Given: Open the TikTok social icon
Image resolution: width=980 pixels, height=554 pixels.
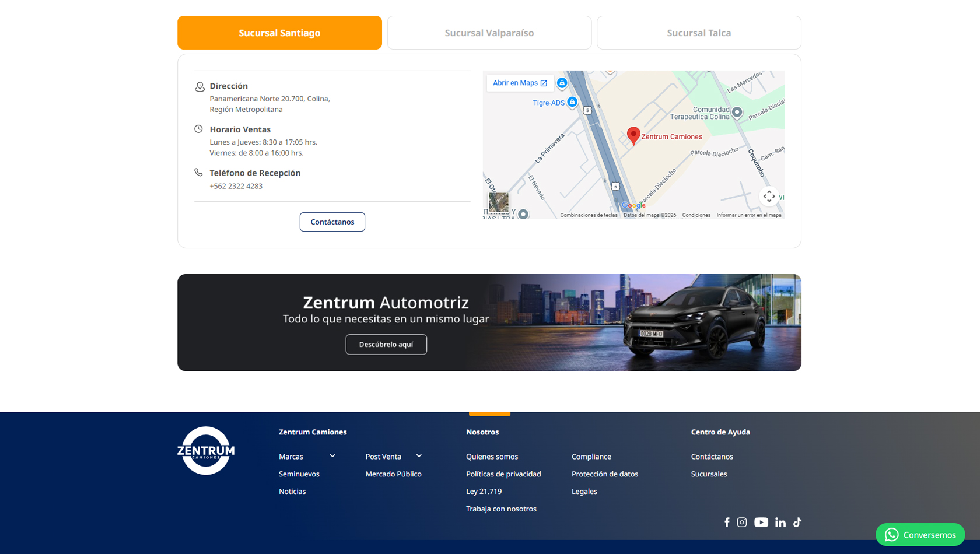Looking at the screenshot, I should (x=797, y=523).
